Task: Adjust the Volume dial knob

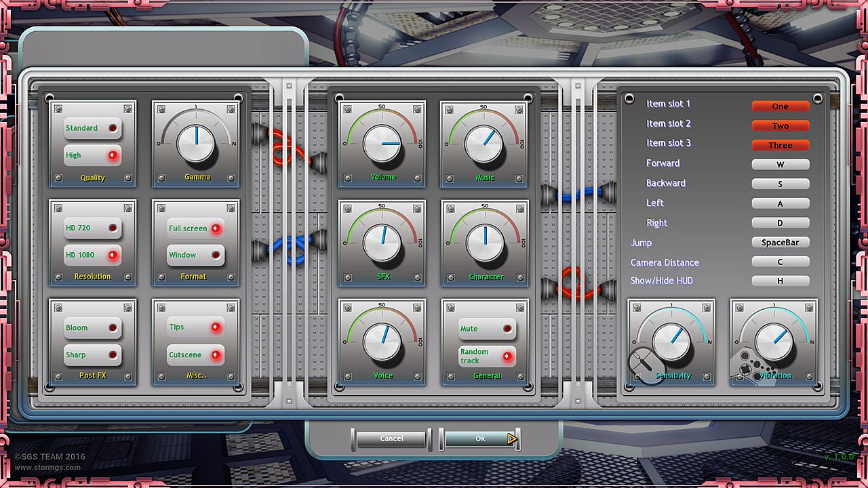Action: pos(382,143)
